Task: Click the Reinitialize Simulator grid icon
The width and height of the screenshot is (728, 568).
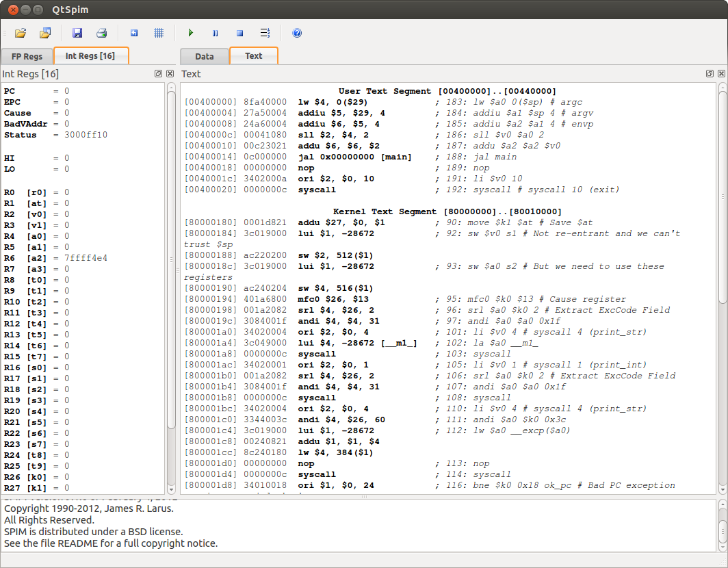Action: click(158, 32)
